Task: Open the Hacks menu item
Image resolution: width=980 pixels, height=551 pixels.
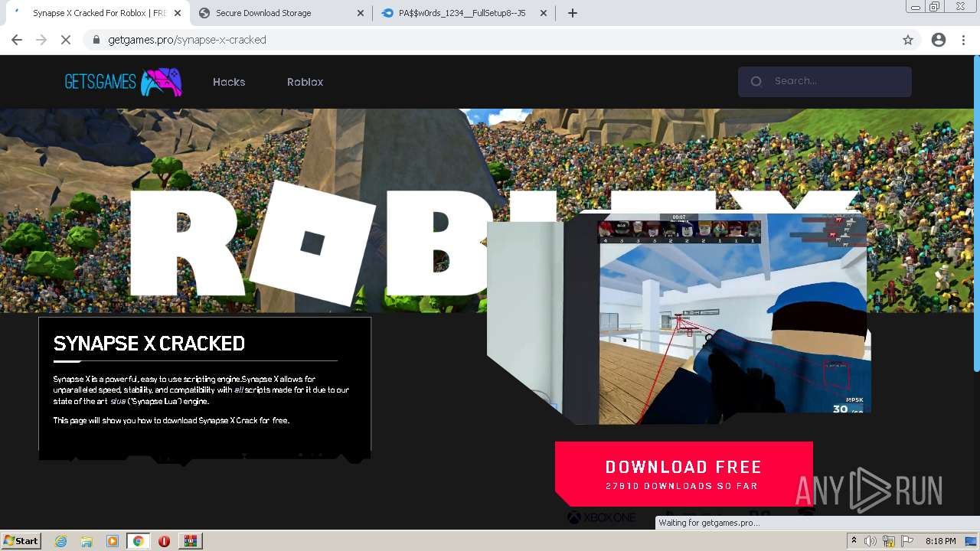Action: [229, 82]
